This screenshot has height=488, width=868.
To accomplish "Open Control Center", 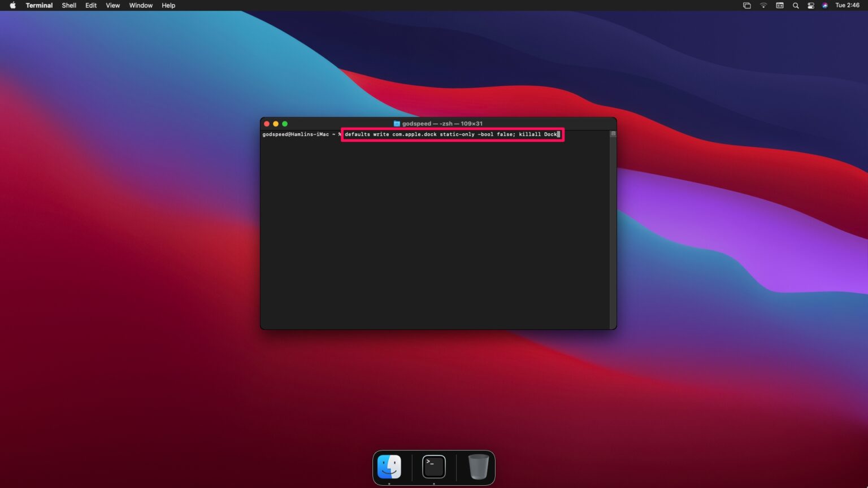I will pyautogui.click(x=810, y=5).
